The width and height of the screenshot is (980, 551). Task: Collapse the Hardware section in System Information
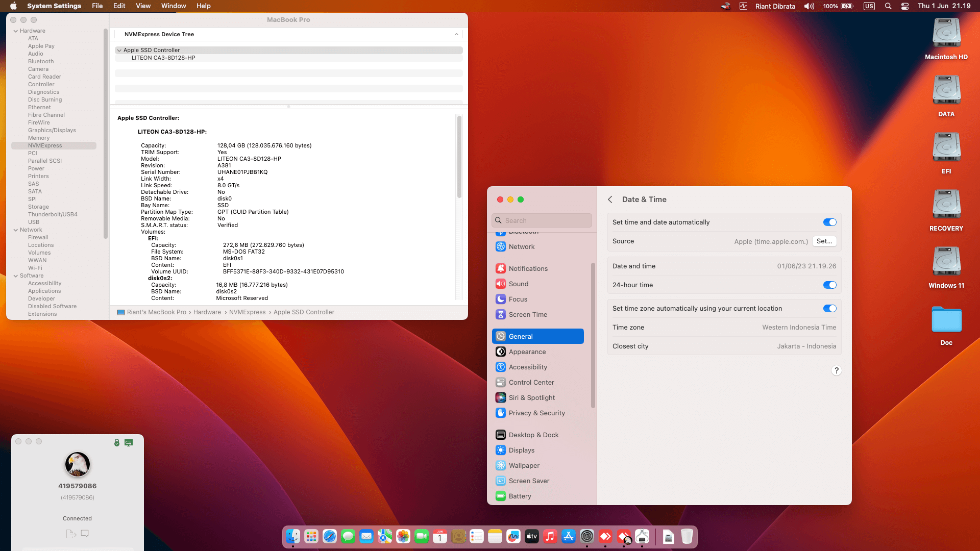17,31
